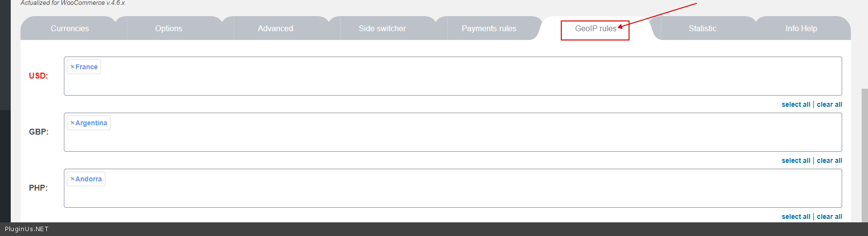
Task: Remove Andorra tag from PHP field
Action: tap(72, 179)
